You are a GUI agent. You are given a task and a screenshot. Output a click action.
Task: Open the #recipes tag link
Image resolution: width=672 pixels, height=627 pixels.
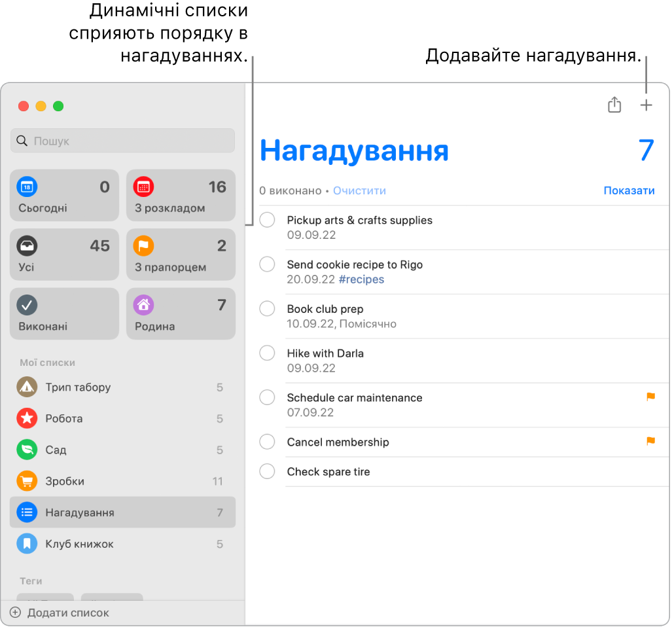pos(363,279)
